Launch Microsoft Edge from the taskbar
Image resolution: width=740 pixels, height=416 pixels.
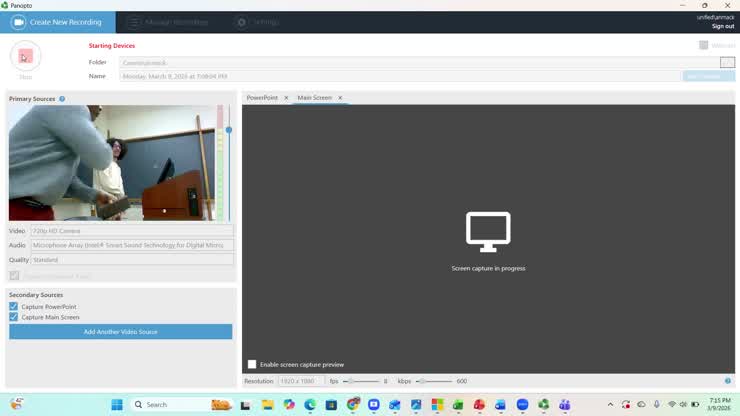tap(310, 405)
